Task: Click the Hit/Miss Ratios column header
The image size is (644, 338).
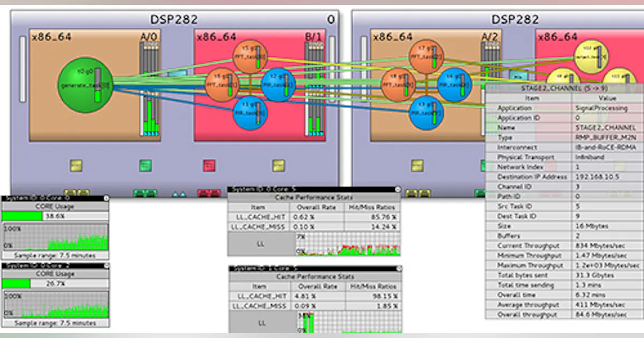Action: (371, 207)
